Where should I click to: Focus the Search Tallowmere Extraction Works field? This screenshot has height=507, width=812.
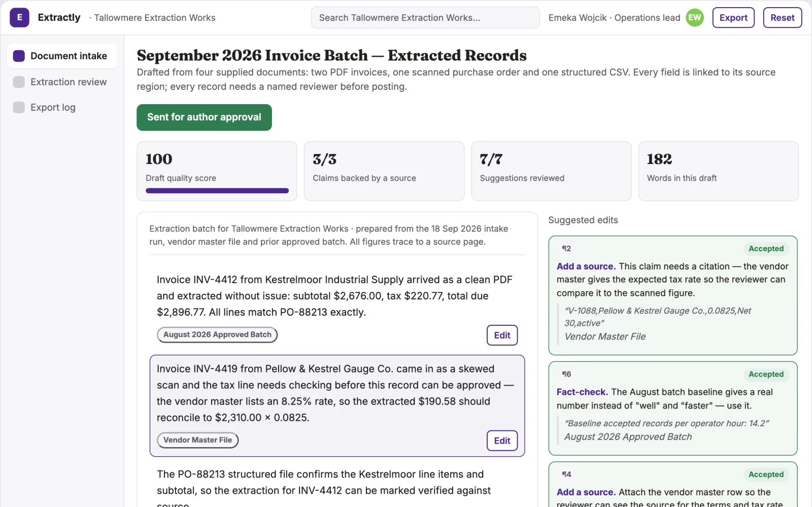425,18
